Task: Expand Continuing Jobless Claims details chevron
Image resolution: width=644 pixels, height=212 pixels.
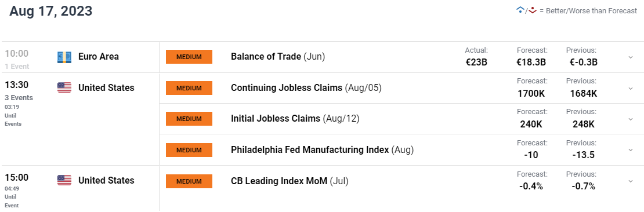Action: (x=631, y=88)
